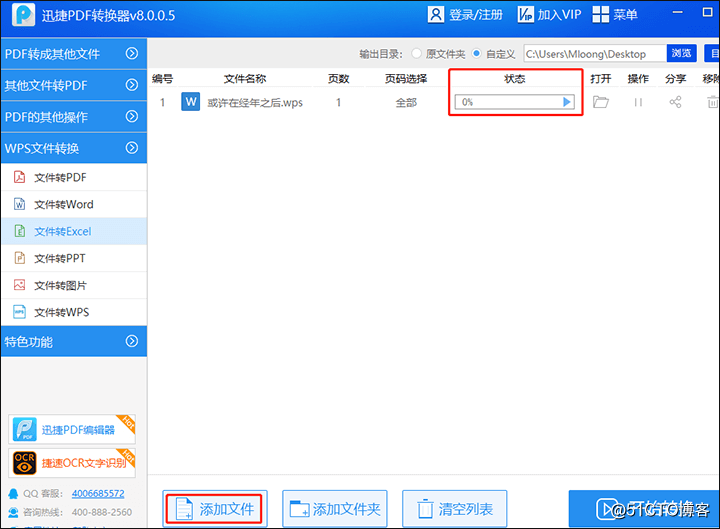Click the 加入VIP icon
The height and width of the screenshot is (529, 720).
(x=525, y=15)
